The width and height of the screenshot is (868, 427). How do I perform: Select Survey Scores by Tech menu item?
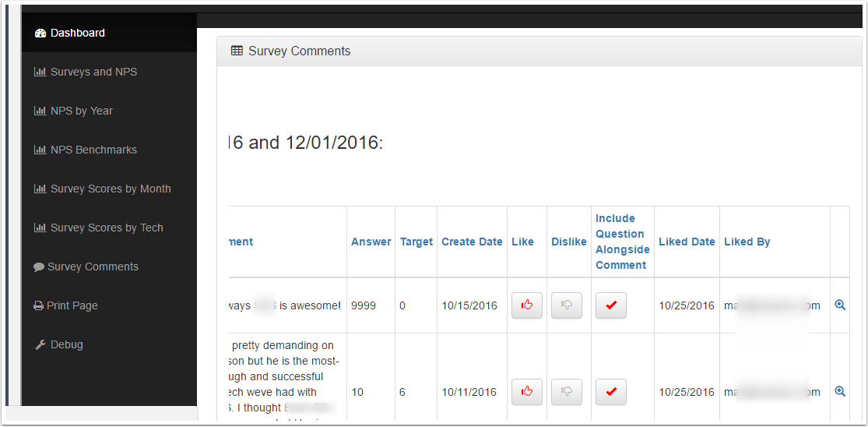[99, 228]
